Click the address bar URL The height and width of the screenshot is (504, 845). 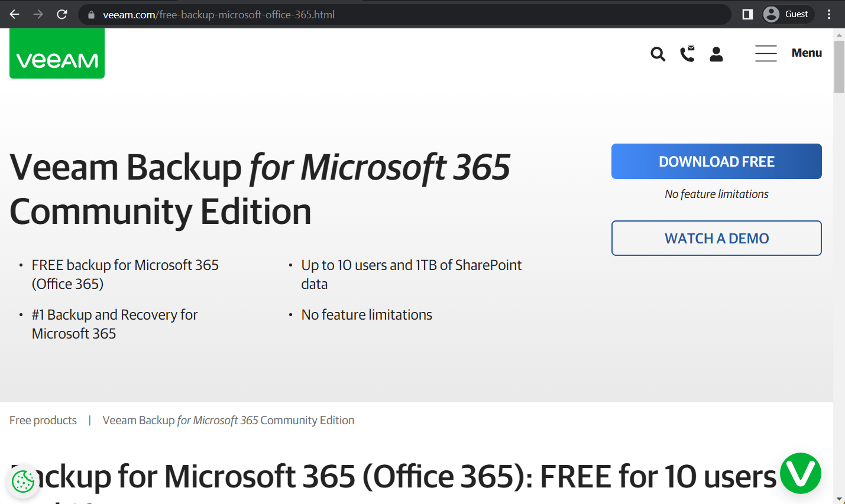tap(237, 14)
